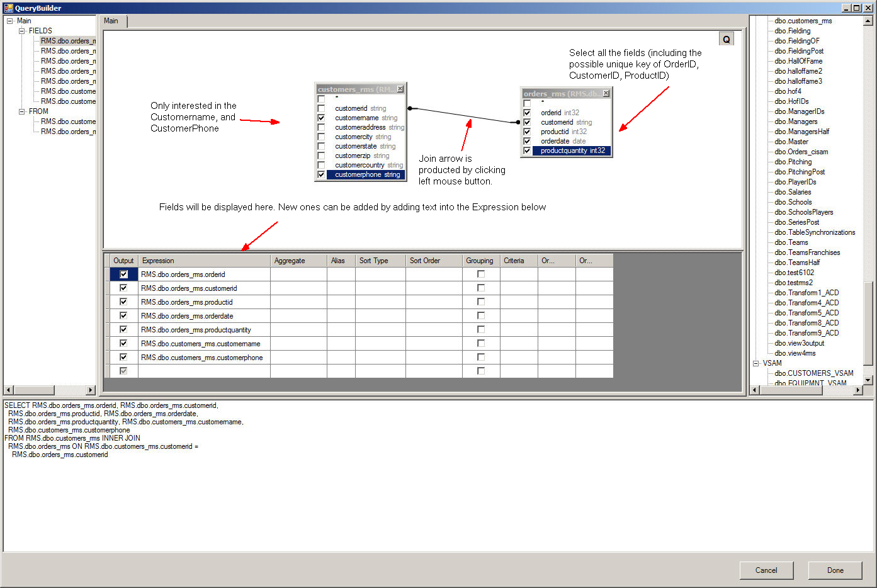Screen dimensions: 877x588
Task: Click the Output column header
Action: [x=123, y=261]
